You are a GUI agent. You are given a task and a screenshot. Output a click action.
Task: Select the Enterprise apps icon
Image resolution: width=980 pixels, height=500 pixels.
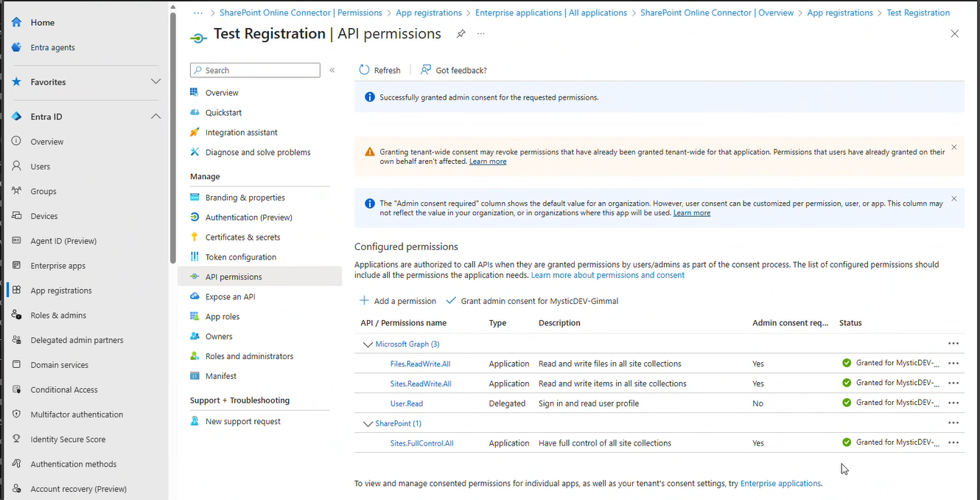pyautogui.click(x=15, y=265)
